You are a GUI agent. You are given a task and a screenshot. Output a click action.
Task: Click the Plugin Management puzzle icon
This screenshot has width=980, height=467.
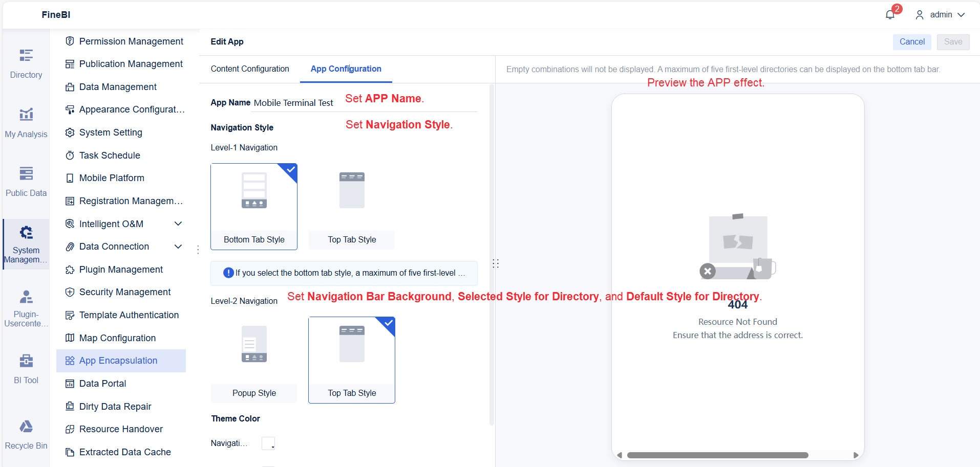[70, 270]
